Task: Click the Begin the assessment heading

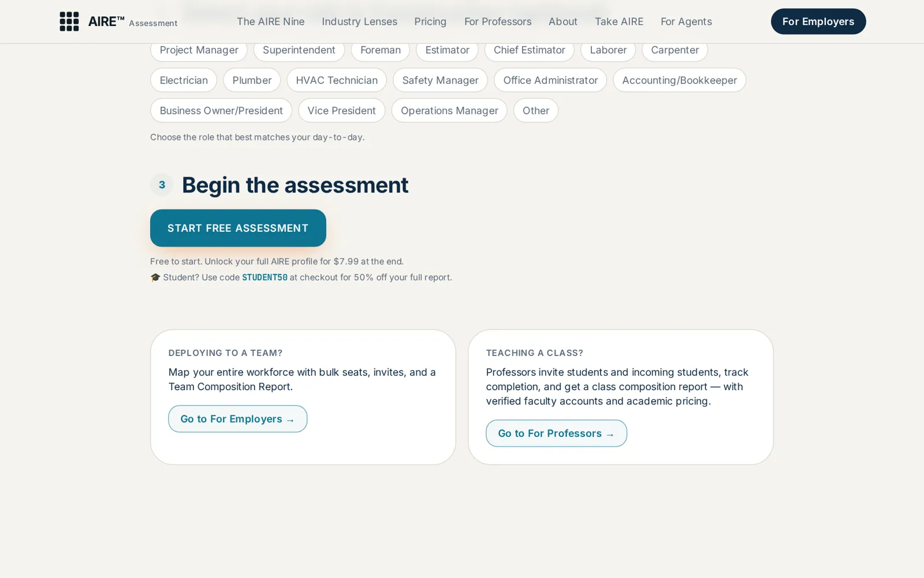Action: 295,185
